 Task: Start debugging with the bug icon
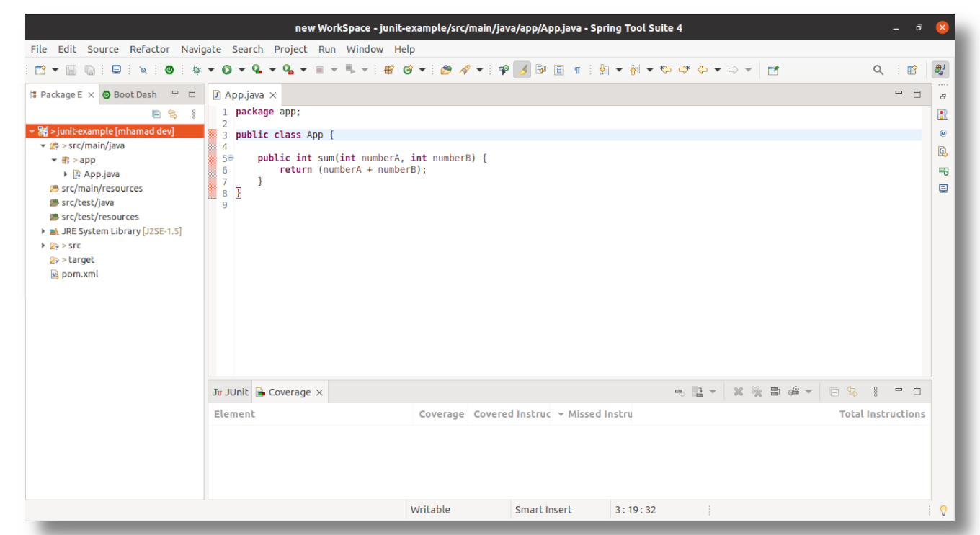coord(196,70)
